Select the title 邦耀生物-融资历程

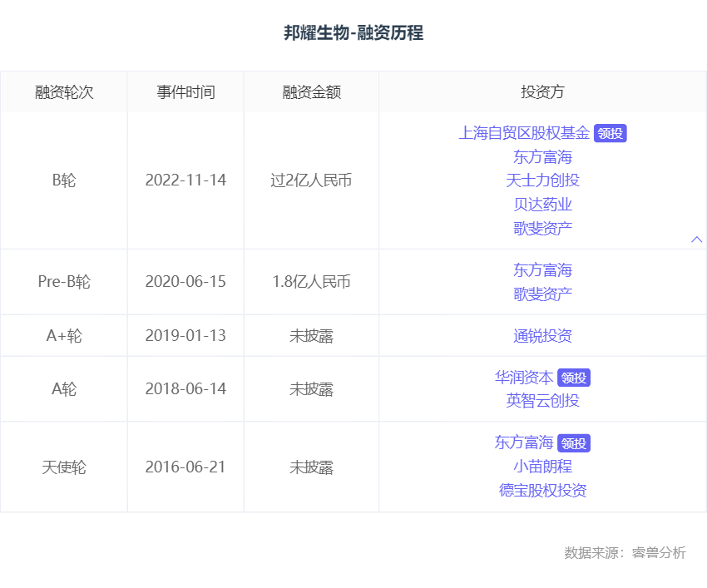coord(353,33)
